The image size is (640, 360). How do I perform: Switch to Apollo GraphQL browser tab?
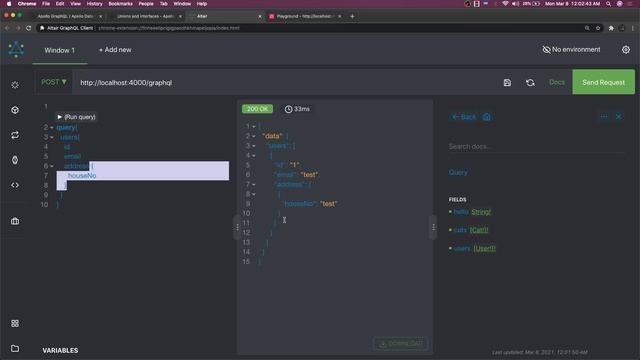tap(65, 16)
